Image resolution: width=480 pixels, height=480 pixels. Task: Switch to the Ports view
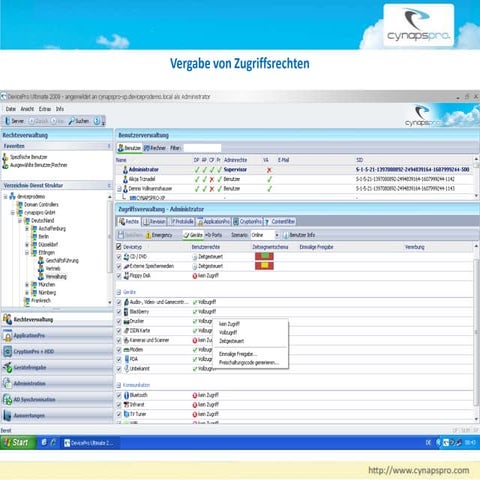[213, 235]
